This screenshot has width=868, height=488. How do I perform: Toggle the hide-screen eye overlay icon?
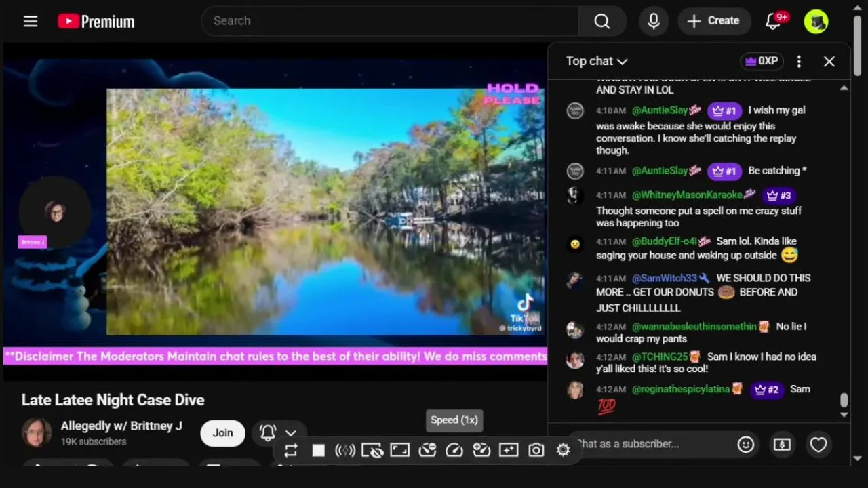pyautogui.click(x=372, y=450)
